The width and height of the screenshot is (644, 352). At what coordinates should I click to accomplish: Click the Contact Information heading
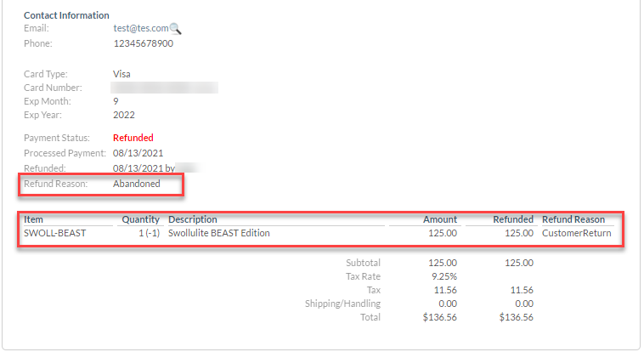click(x=66, y=15)
